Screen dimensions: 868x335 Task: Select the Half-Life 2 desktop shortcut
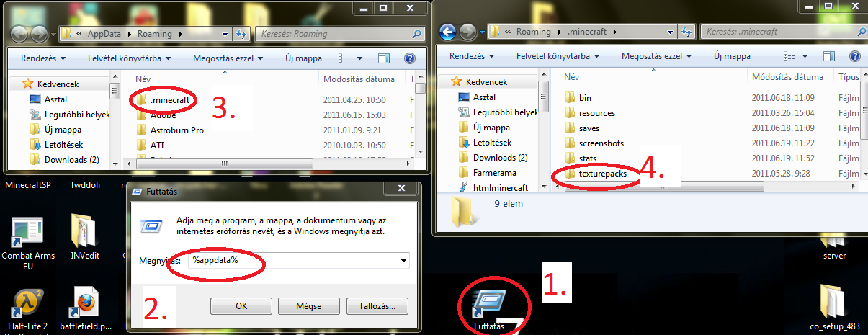pyautogui.click(x=27, y=310)
